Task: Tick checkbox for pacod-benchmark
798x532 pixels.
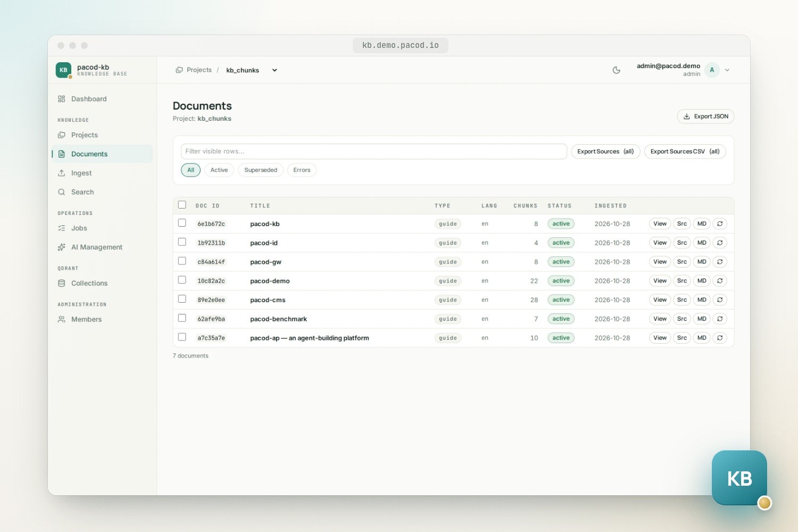Action: pyautogui.click(x=182, y=318)
